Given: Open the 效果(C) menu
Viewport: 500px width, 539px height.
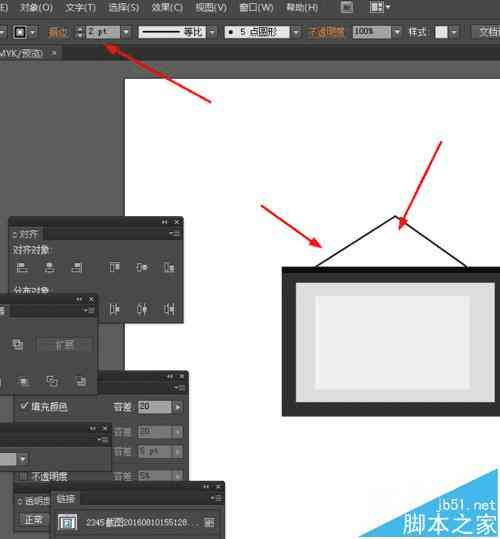Looking at the screenshot, I should pyautogui.click(x=167, y=7).
